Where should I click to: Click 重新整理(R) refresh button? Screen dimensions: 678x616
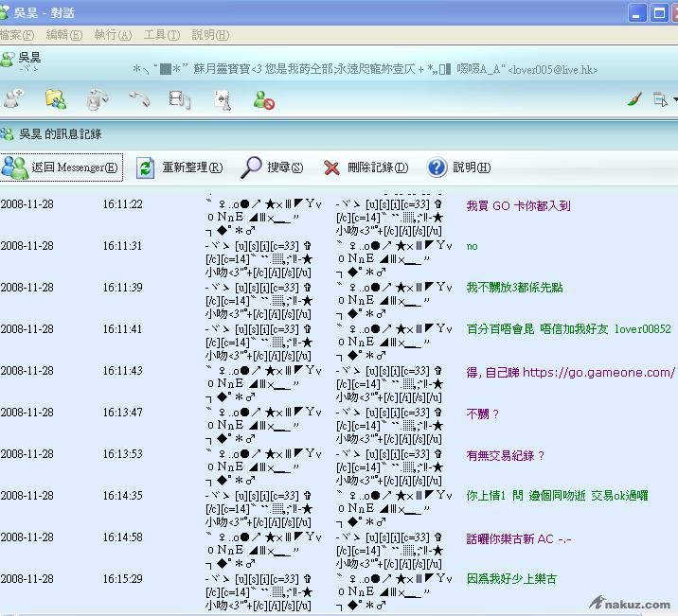(x=180, y=167)
